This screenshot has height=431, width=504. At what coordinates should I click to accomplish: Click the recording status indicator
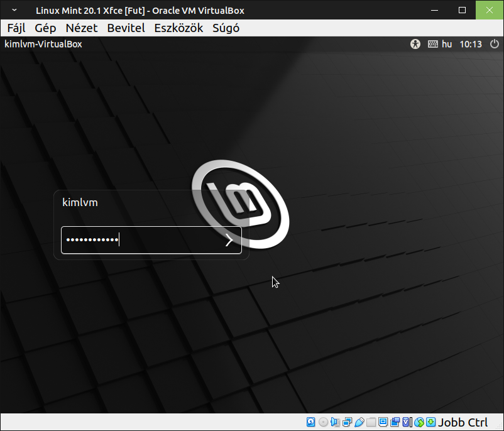pos(395,422)
